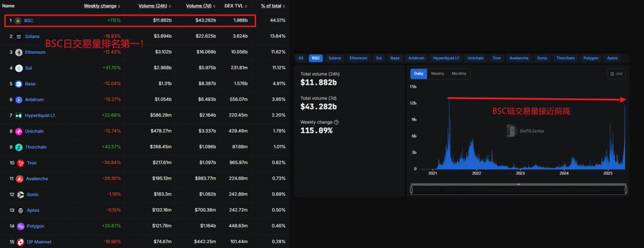The width and height of the screenshot is (644, 248).
Task: Open the Avalanche chain tab
Action: coord(518,58)
